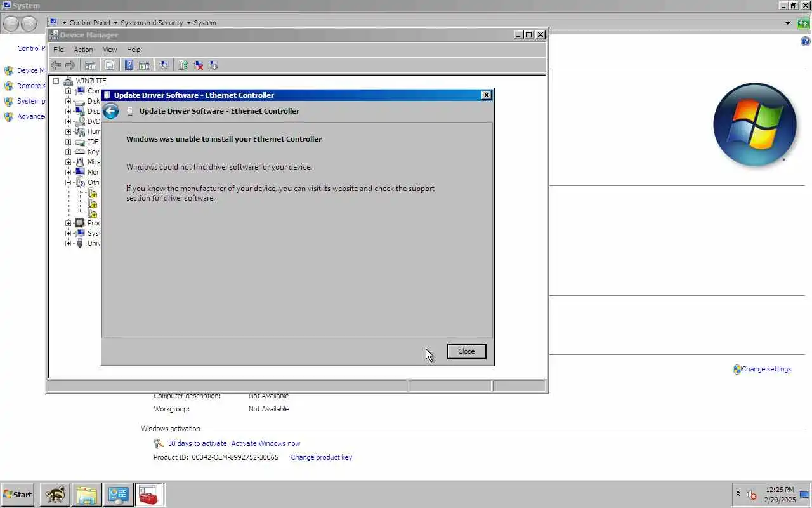Click the Change product key link

pyautogui.click(x=321, y=457)
